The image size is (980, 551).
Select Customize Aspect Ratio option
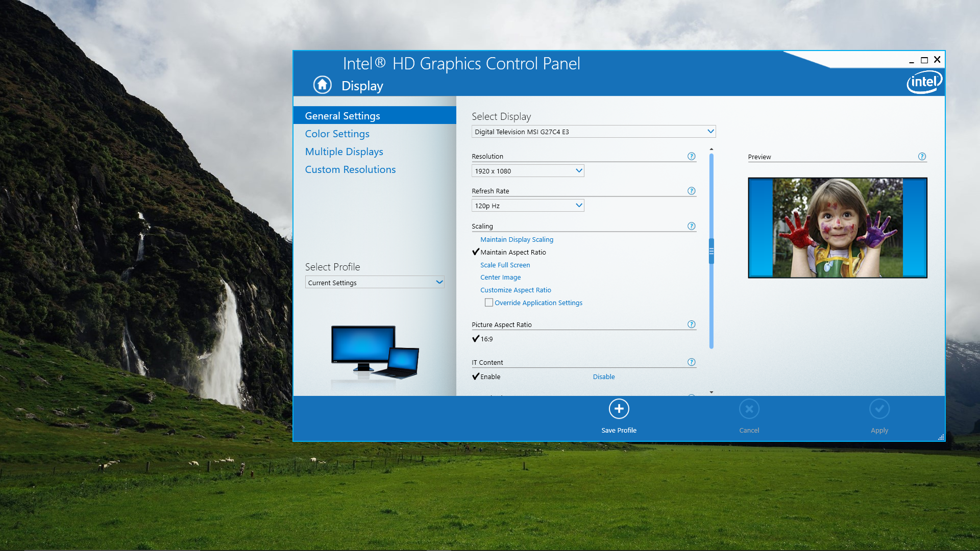pos(516,290)
